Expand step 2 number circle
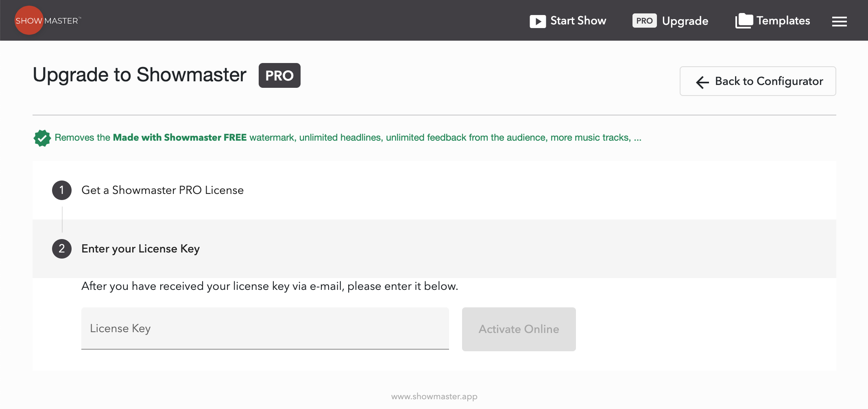This screenshot has width=868, height=409. coord(62,249)
